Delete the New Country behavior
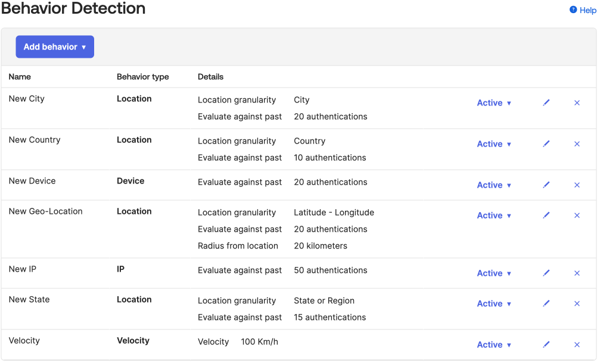This screenshot has height=364, width=600. (x=577, y=144)
